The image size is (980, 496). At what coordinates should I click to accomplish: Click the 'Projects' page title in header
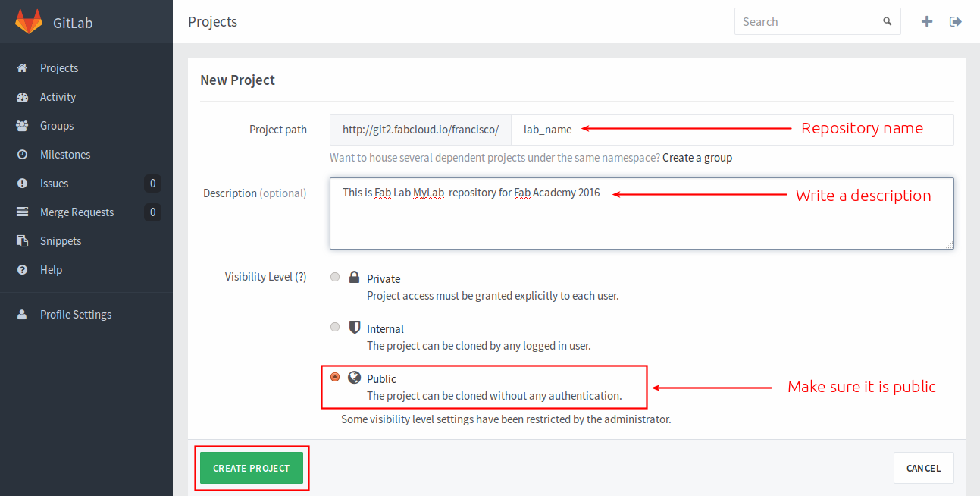pos(213,22)
